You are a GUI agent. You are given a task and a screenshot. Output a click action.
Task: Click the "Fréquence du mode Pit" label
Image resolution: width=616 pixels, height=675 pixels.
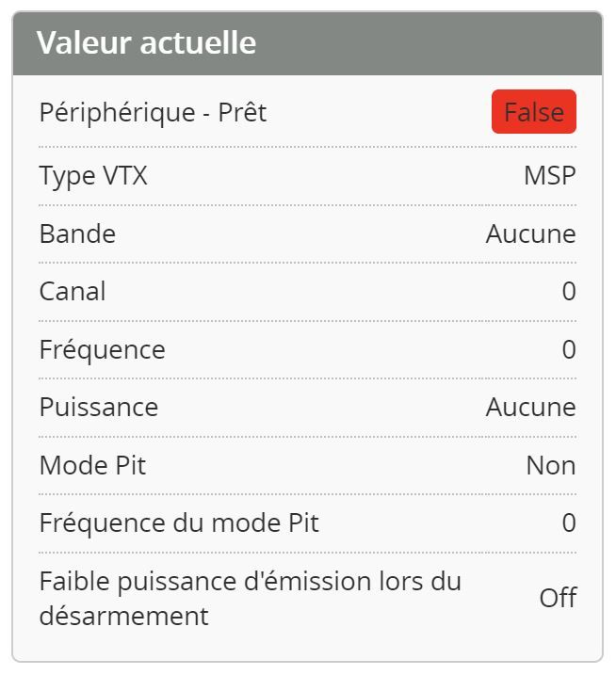pyautogui.click(x=179, y=523)
